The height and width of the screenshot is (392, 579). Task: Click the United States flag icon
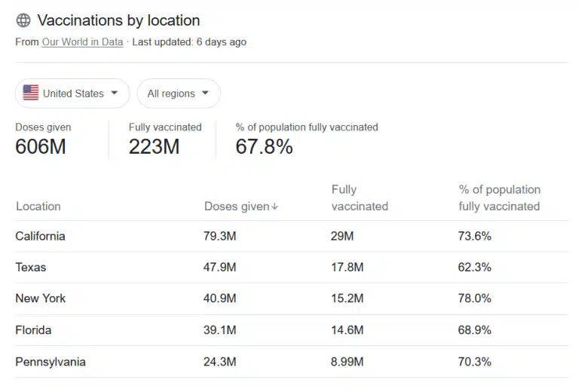point(31,93)
